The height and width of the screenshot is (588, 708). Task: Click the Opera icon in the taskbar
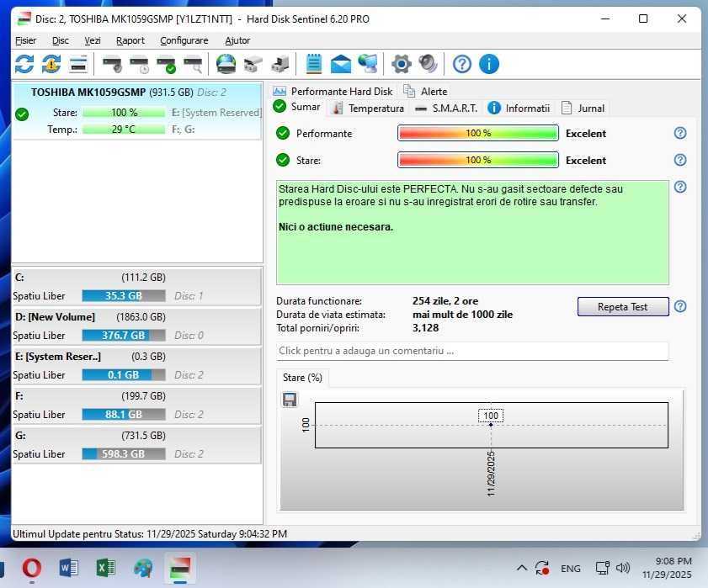(32, 568)
